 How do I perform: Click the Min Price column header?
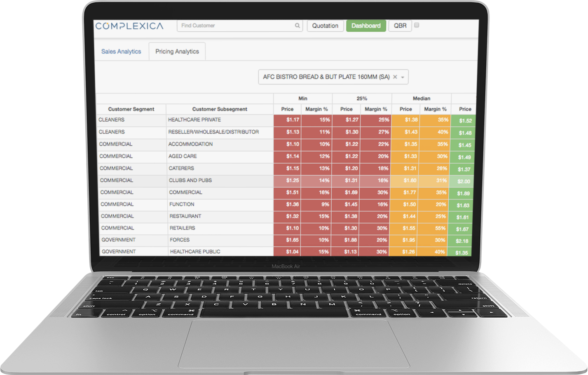(287, 109)
